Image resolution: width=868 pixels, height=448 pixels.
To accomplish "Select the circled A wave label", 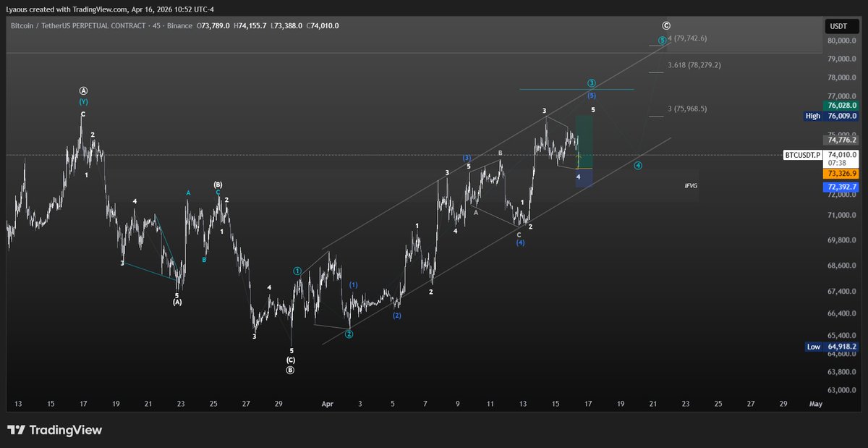I will (83, 90).
